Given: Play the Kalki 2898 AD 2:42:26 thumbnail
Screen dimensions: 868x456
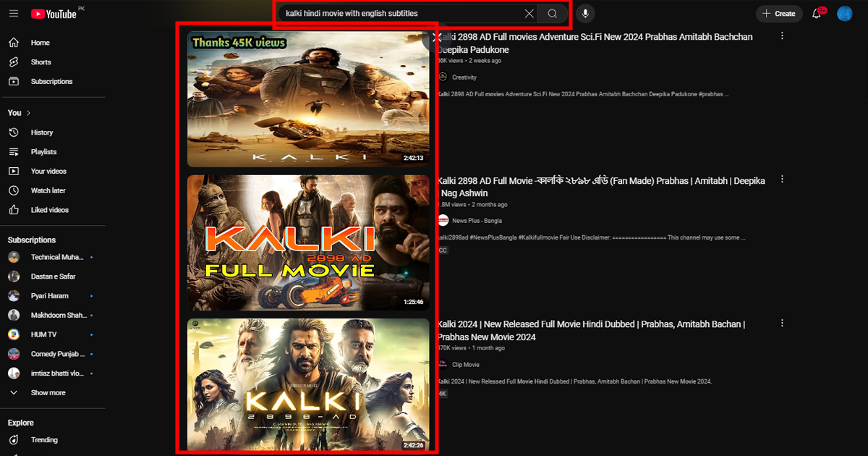Looking at the screenshot, I should pyautogui.click(x=308, y=386).
